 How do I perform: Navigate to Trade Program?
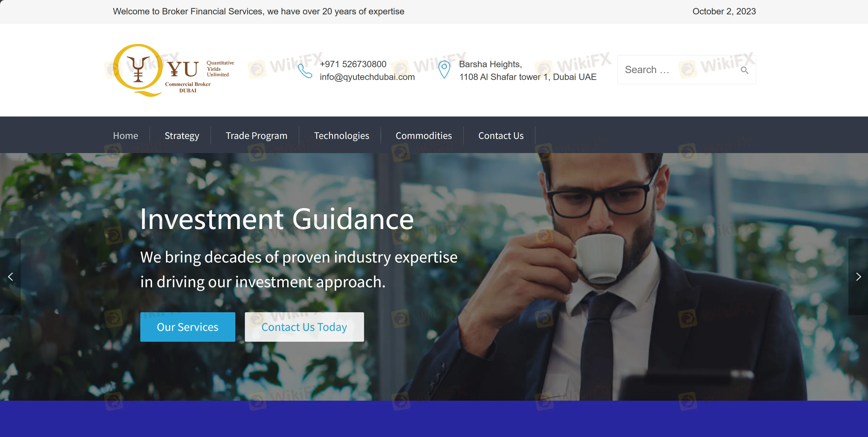pos(256,136)
